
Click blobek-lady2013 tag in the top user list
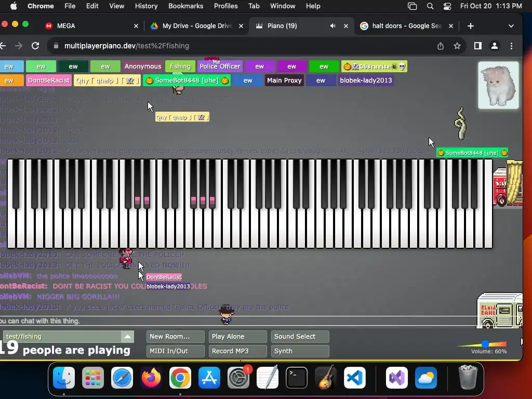coord(366,81)
